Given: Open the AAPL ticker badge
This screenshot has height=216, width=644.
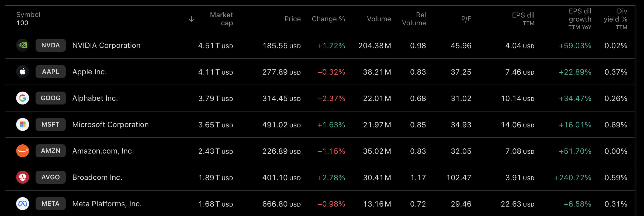Looking at the screenshot, I should (x=51, y=72).
